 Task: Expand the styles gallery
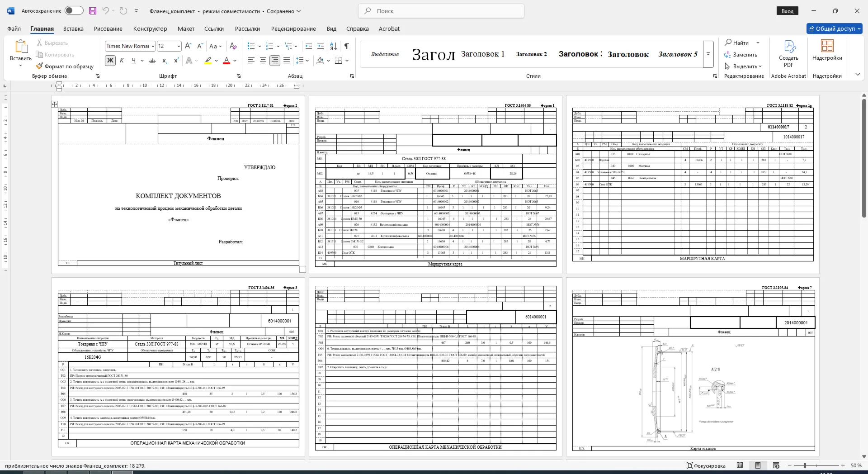tap(708, 54)
